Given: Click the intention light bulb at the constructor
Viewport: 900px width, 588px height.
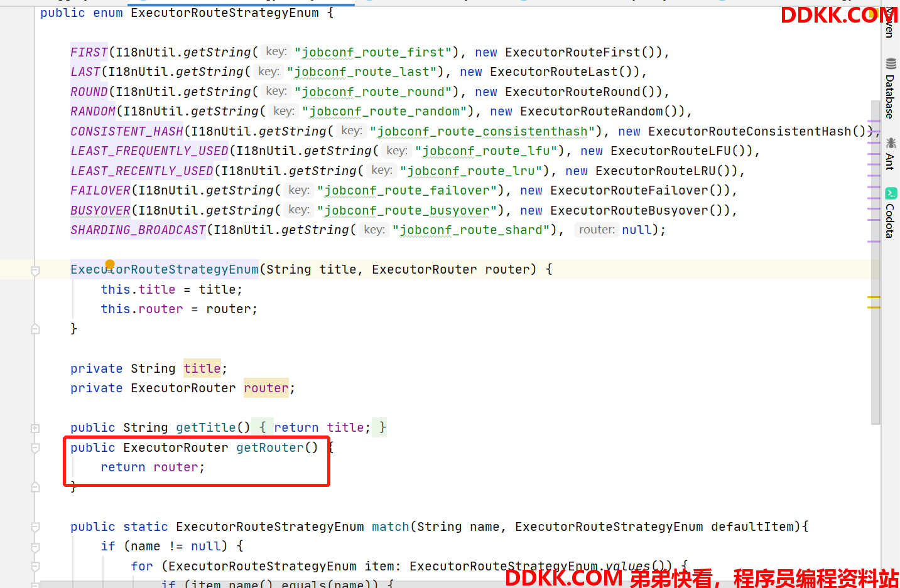Looking at the screenshot, I should tap(110, 264).
